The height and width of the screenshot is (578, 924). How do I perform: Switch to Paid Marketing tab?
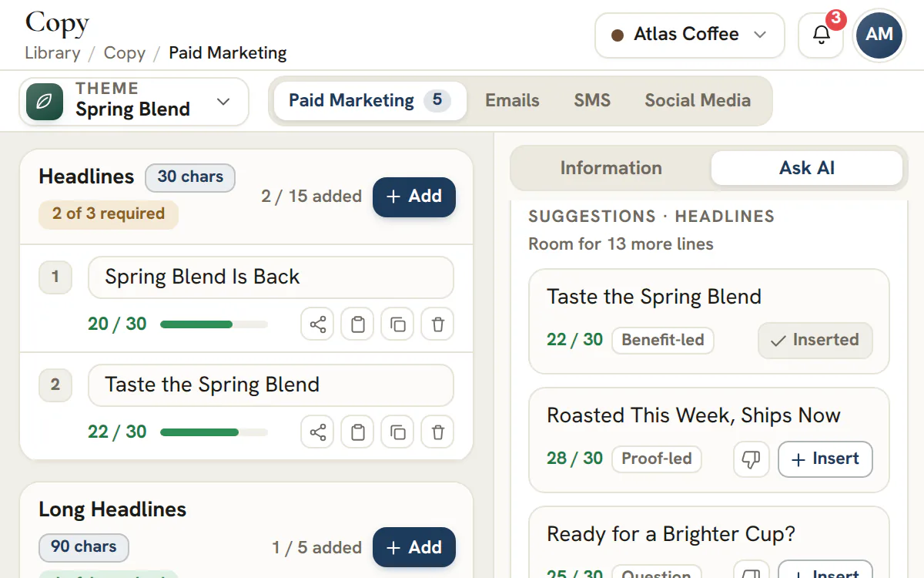click(x=370, y=101)
